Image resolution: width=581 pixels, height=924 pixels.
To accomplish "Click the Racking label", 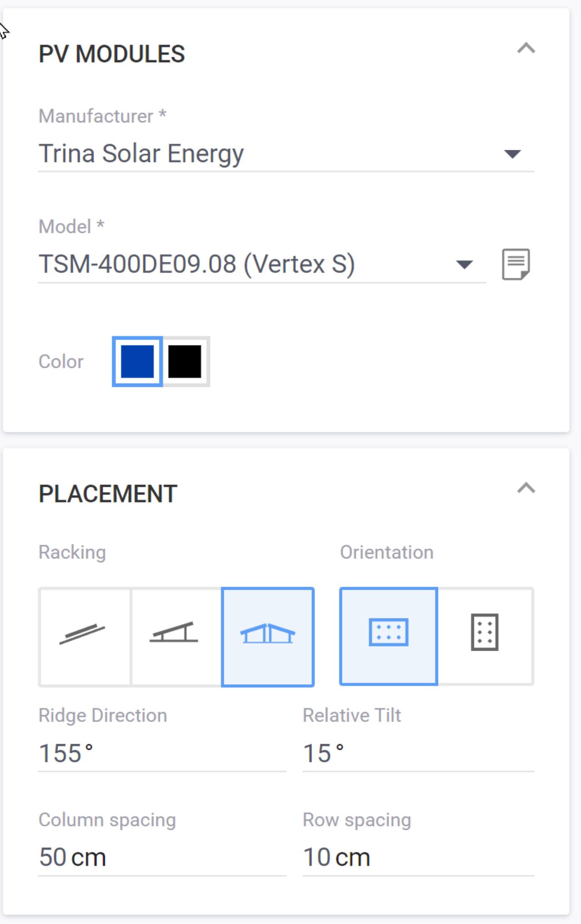I will [x=72, y=553].
